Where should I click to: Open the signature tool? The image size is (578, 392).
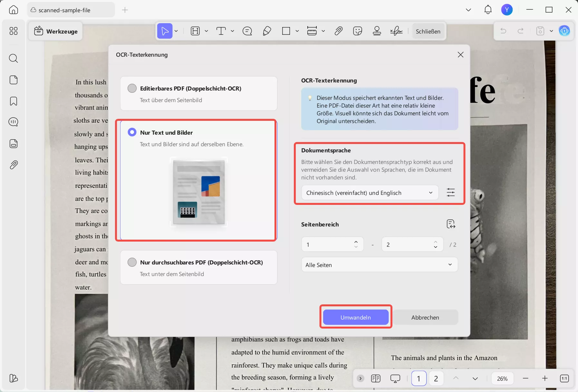click(396, 31)
